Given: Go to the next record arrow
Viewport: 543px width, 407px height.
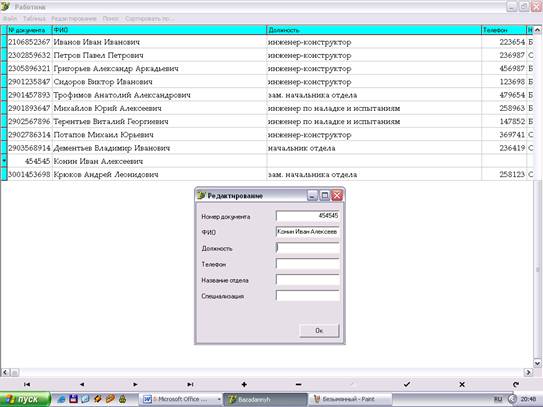Looking at the screenshot, I should (135, 384).
